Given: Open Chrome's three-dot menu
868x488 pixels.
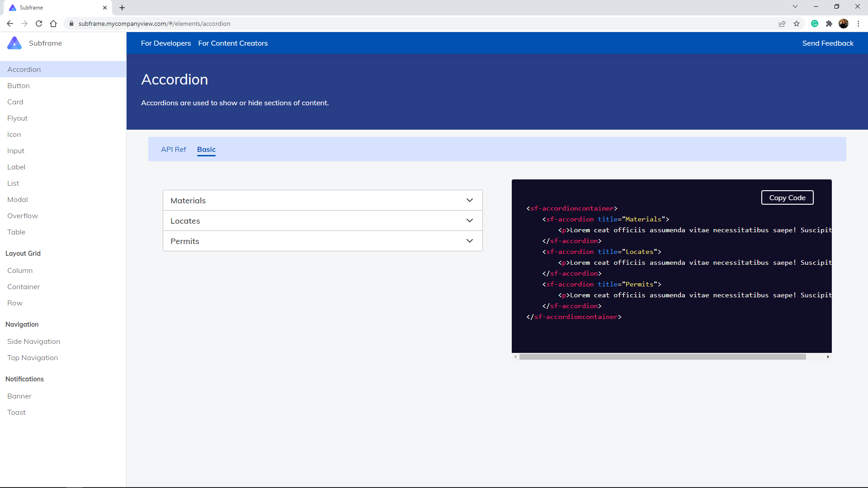Looking at the screenshot, I should tap(858, 23).
